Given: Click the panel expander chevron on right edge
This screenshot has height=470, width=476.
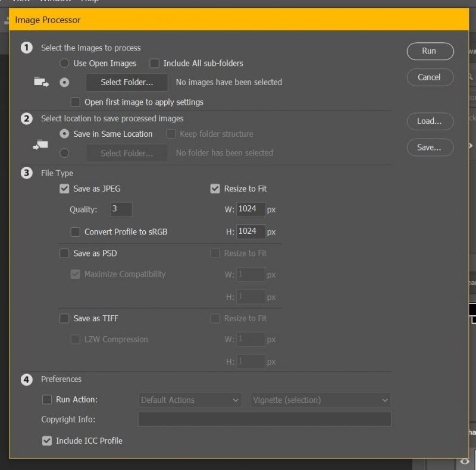Looking at the screenshot, I should (471, 145).
